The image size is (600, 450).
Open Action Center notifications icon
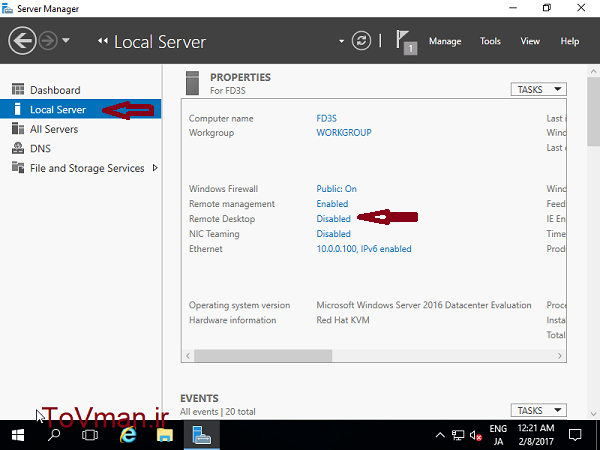pos(575,435)
